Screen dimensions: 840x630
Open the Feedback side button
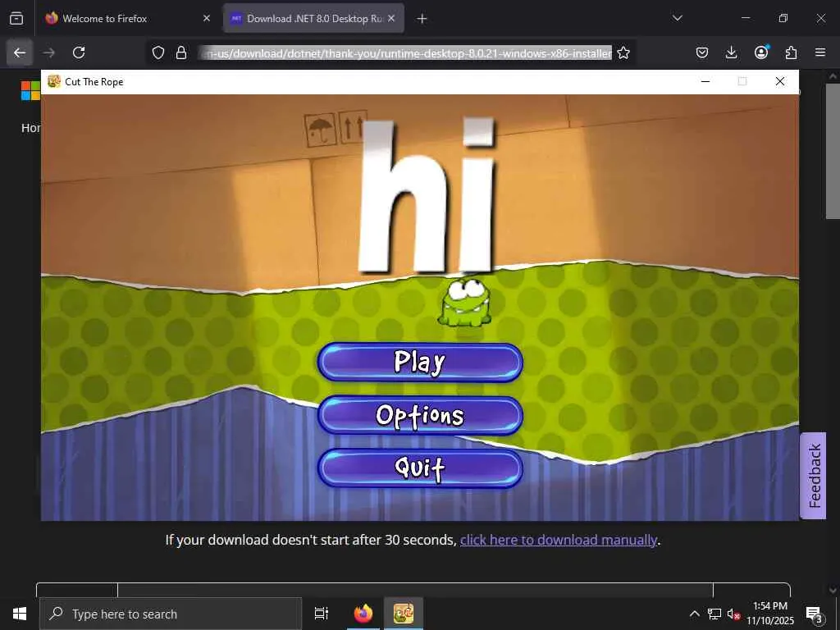(x=813, y=476)
